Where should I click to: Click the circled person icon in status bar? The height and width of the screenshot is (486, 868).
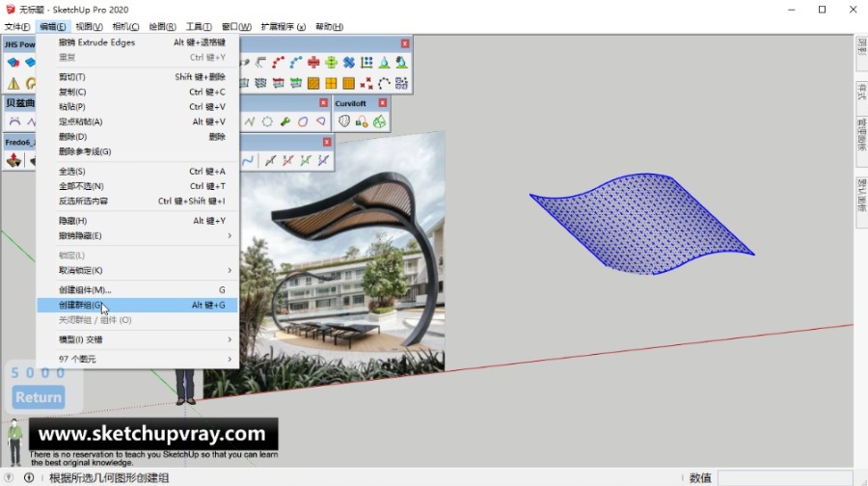[29, 477]
